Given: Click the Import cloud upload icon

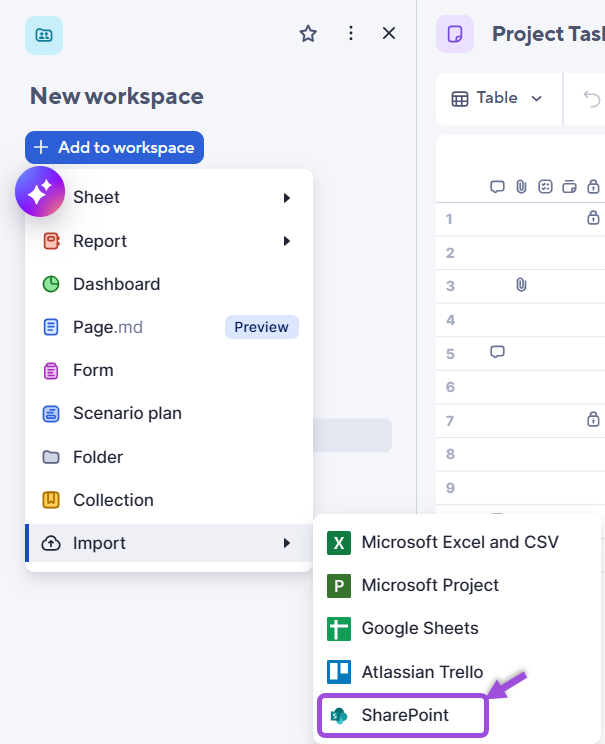Looking at the screenshot, I should click(x=51, y=543).
